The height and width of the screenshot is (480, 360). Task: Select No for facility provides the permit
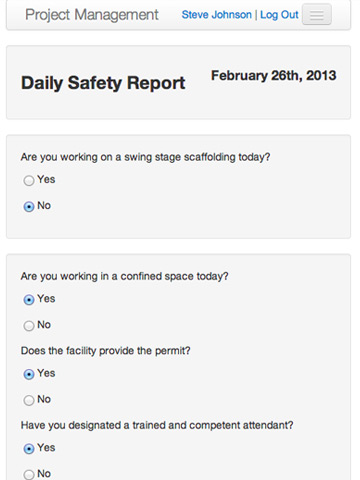29,400
